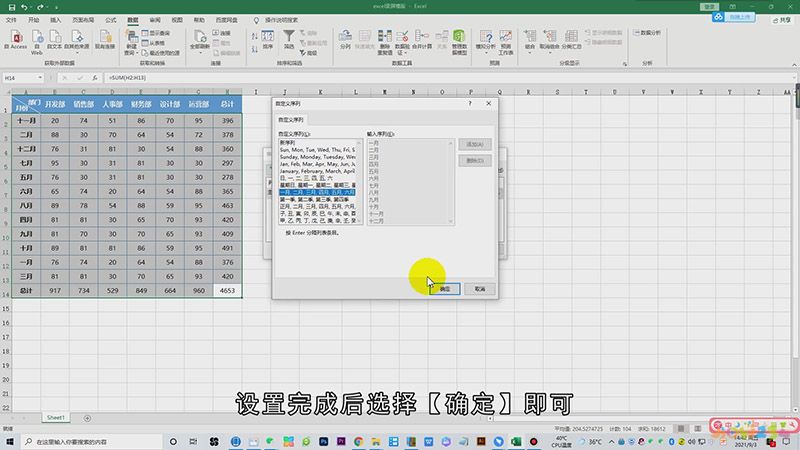The image size is (800, 450).
Task: Click the OK (确定) button in dialog
Action: (x=445, y=289)
